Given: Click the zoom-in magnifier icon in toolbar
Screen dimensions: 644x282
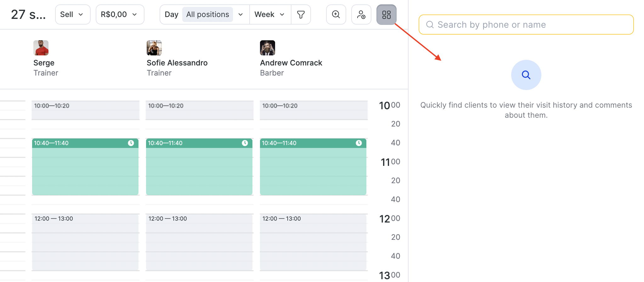Looking at the screenshot, I should pos(336,14).
